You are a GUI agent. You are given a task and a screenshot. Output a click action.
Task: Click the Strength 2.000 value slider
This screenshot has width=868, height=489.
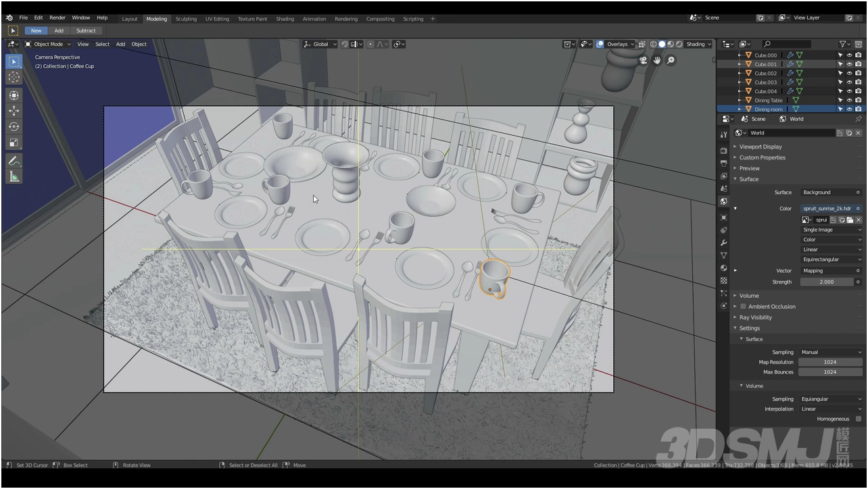point(827,282)
